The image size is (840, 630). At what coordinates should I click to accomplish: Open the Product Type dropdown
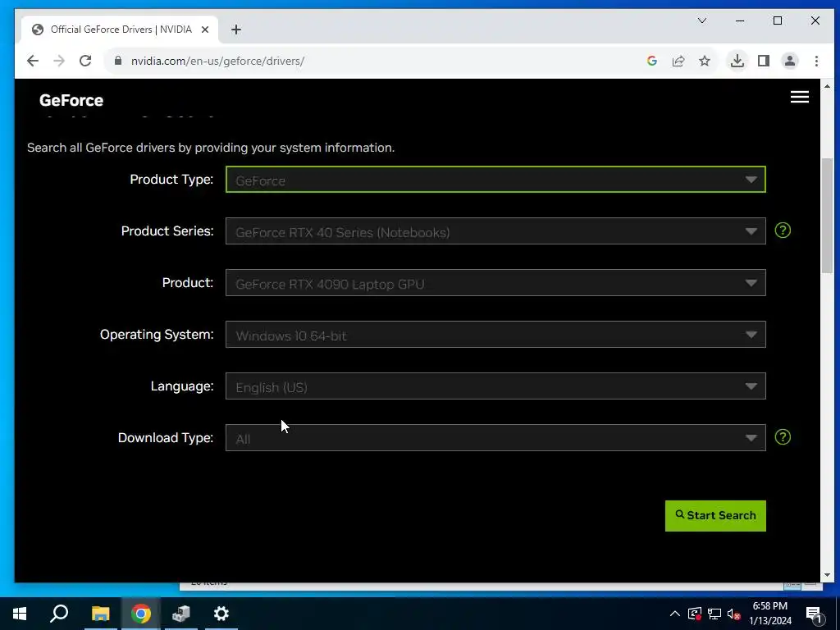pos(495,180)
